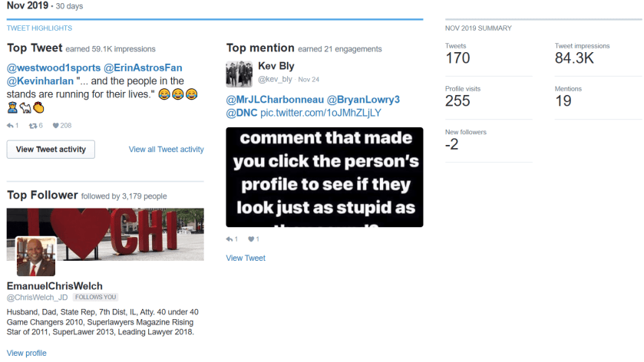The image size is (644, 362).
Task: Click the View Tweet activity button
Action: [51, 150]
